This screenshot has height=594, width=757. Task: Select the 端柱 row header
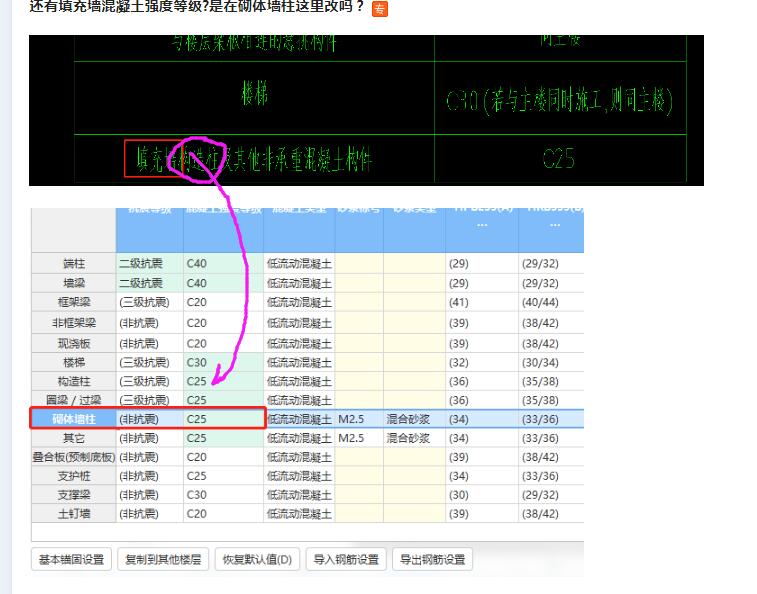tap(74, 264)
